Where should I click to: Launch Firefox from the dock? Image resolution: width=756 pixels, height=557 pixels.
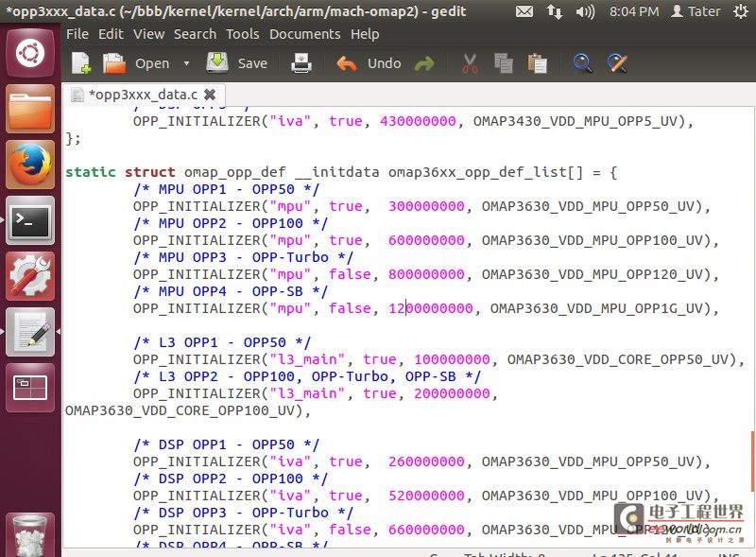click(x=30, y=165)
